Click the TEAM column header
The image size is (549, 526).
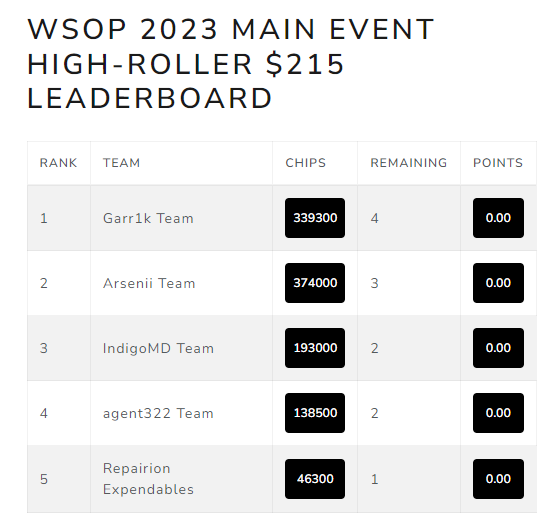[x=121, y=163]
